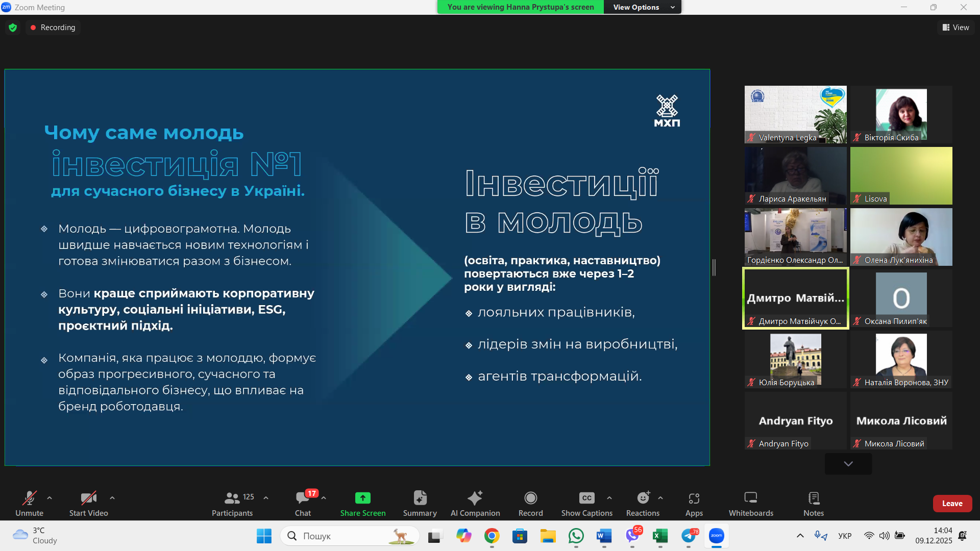
Task: Enable Show Captions
Action: (x=586, y=503)
